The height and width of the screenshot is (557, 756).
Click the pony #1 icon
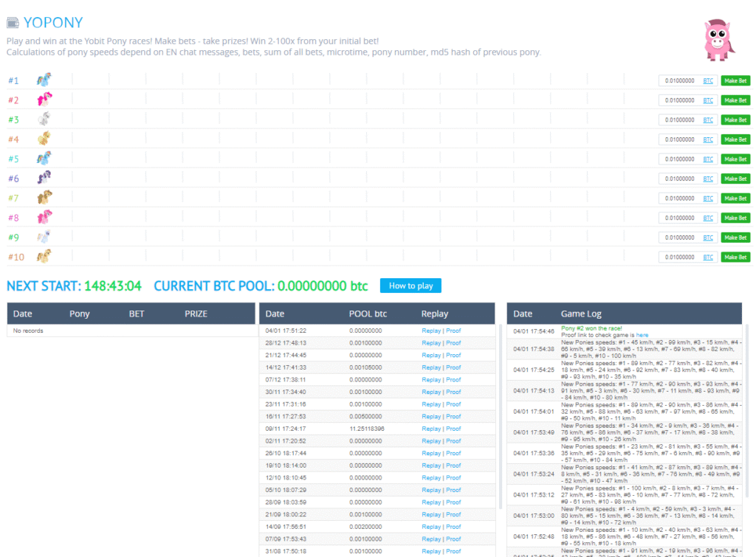[x=44, y=80]
